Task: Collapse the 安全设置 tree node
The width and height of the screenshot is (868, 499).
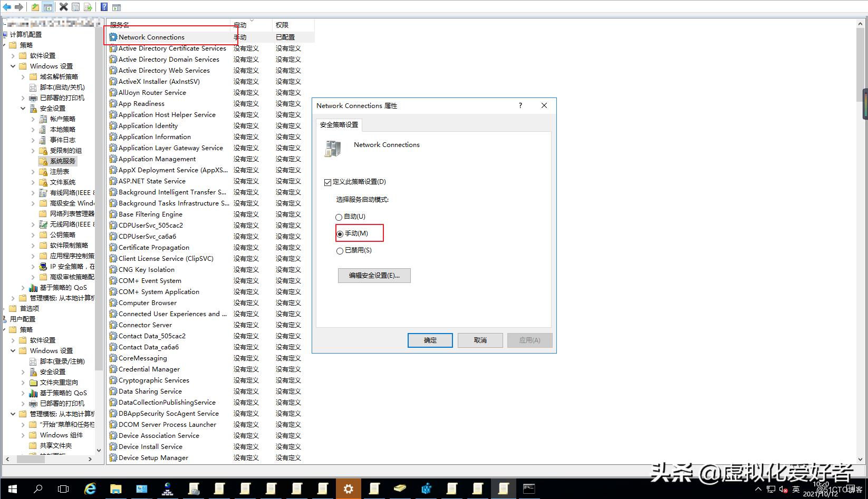Action: (x=23, y=108)
